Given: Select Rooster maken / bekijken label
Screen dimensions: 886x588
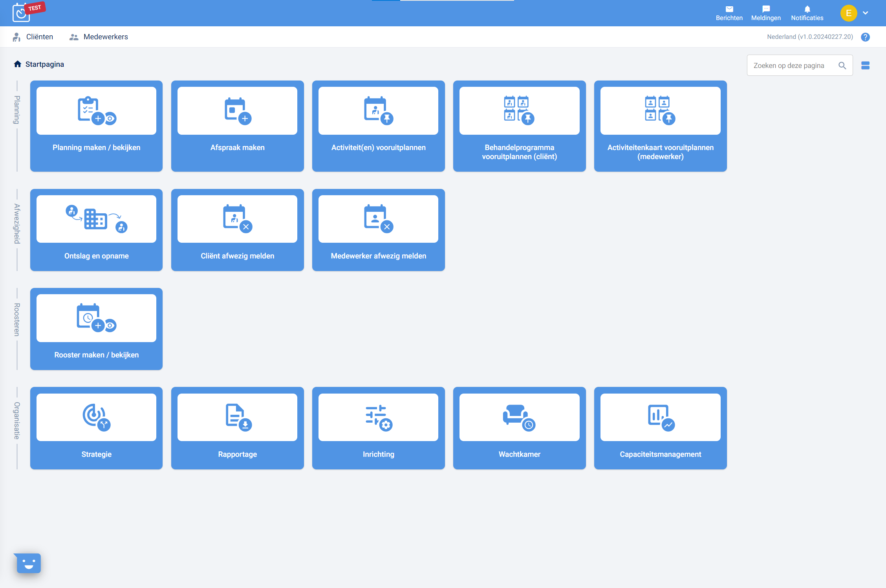Looking at the screenshot, I should pos(97,355).
